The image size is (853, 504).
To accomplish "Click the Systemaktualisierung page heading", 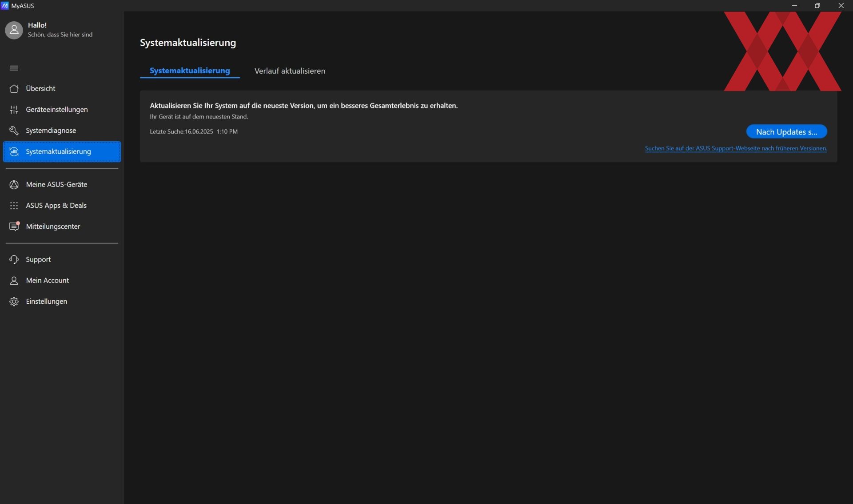I will pyautogui.click(x=188, y=43).
